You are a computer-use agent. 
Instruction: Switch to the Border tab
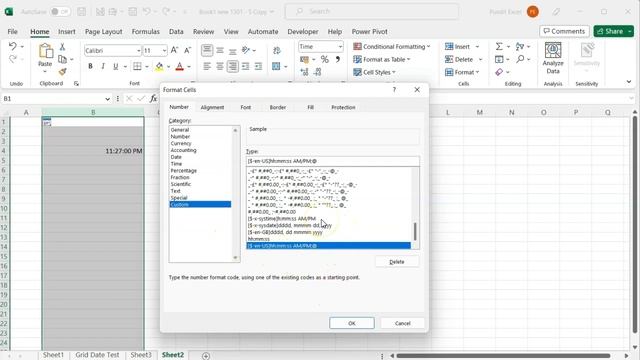(x=278, y=107)
